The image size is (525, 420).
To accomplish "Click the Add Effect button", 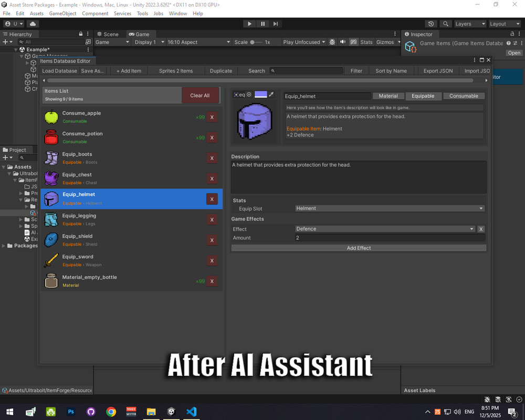I will [x=359, y=248].
